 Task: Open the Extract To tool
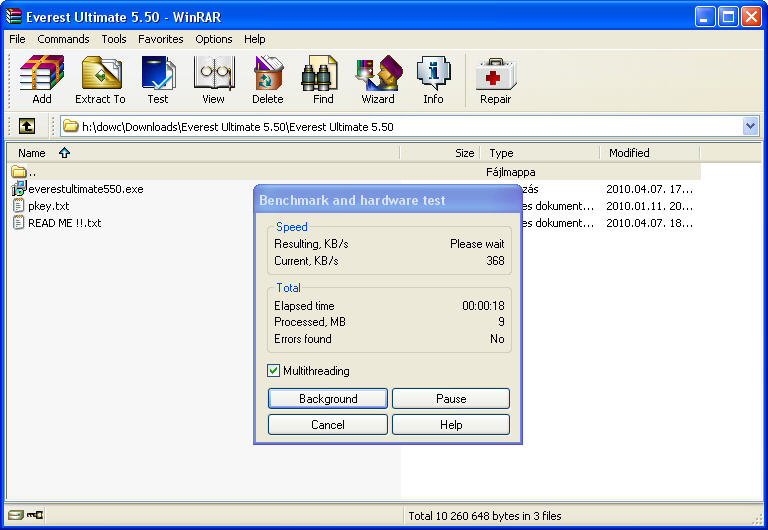coord(101,73)
